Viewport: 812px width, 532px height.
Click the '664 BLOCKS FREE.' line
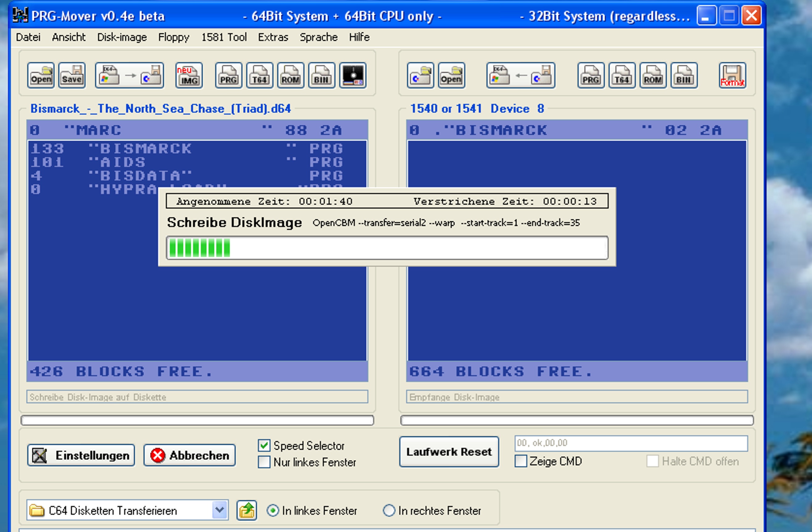(577, 371)
